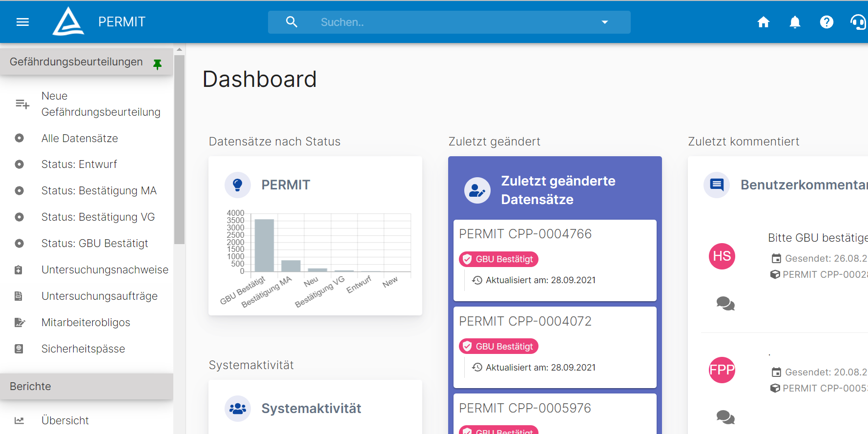Click the PERMIT triangle logo
The height and width of the screenshot is (434, 868).
[68, 21]
